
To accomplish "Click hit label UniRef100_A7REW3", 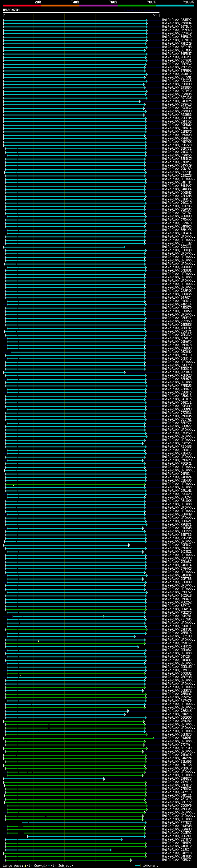I will (x=177, y=386).
